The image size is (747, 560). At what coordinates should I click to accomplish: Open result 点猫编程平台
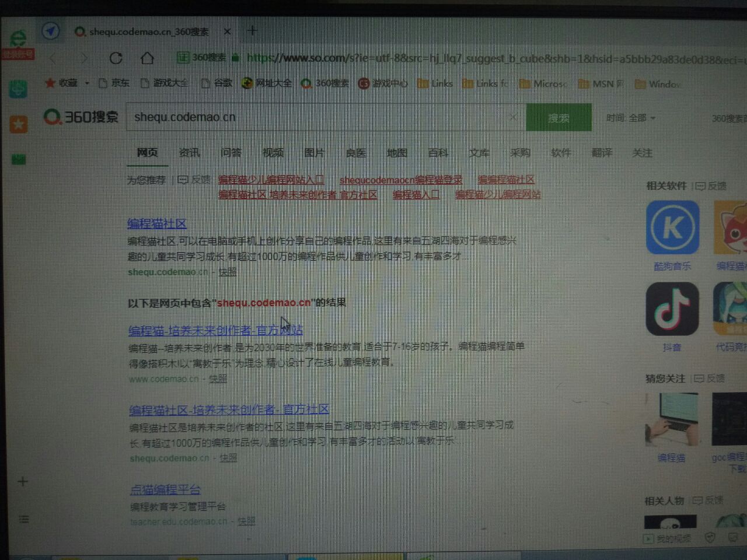point(165,489)
